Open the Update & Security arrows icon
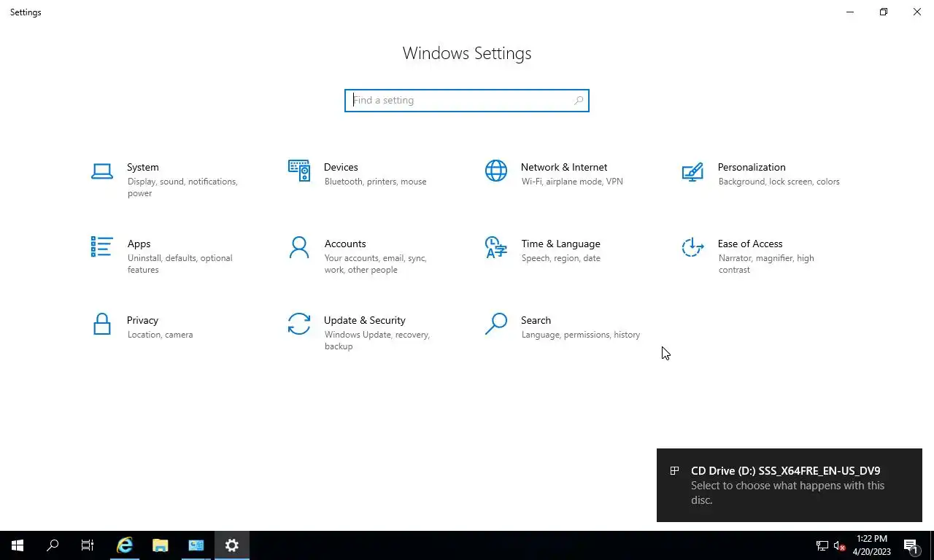 pos(299,324)
